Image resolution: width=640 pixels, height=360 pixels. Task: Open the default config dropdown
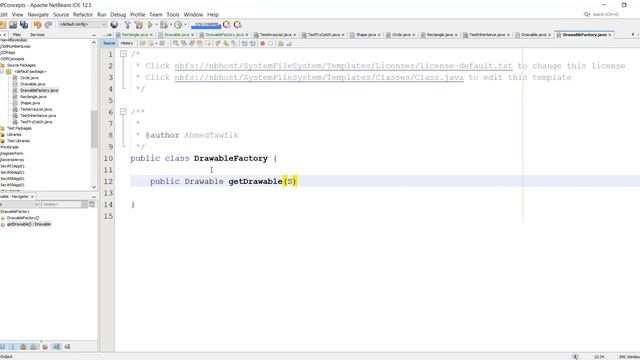pos(82,24)
